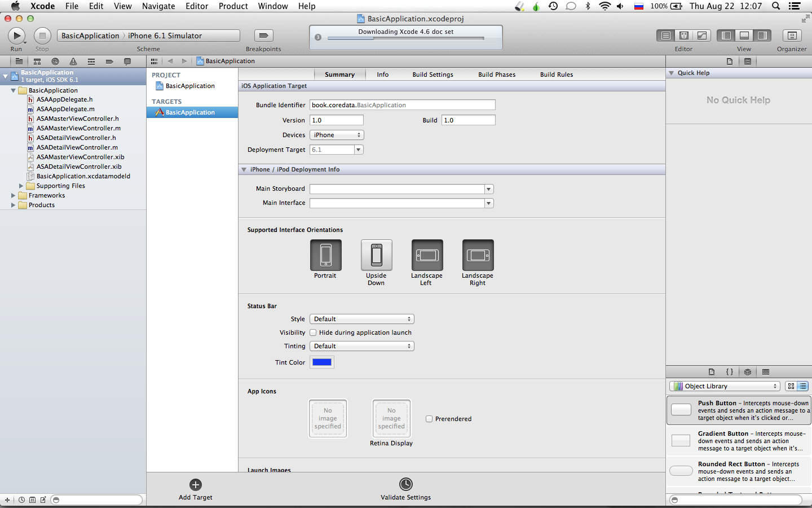Switch library to icon grid view

tap(791, 386)
